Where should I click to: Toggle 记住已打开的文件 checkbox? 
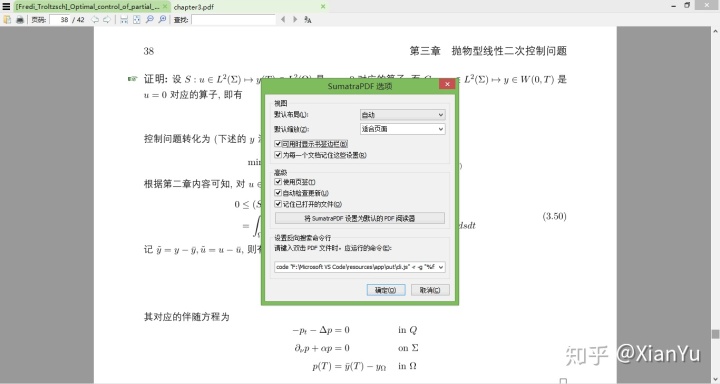(x=278, y=204)
